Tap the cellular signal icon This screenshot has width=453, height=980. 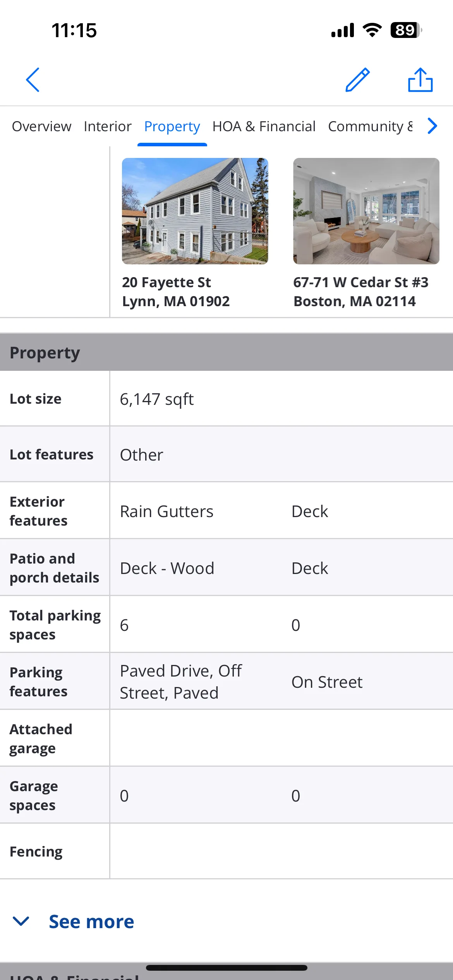pyautogui.click(x=343, y=30)
